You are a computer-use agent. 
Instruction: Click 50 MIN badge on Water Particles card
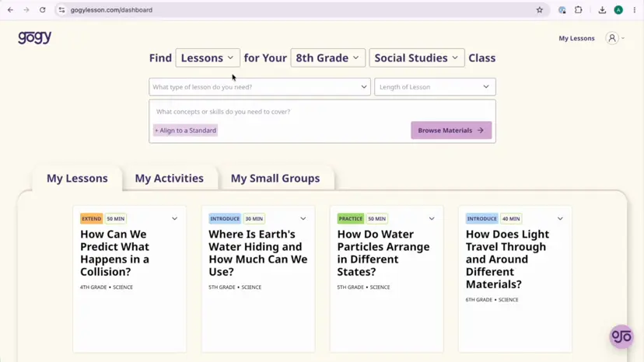376,219
